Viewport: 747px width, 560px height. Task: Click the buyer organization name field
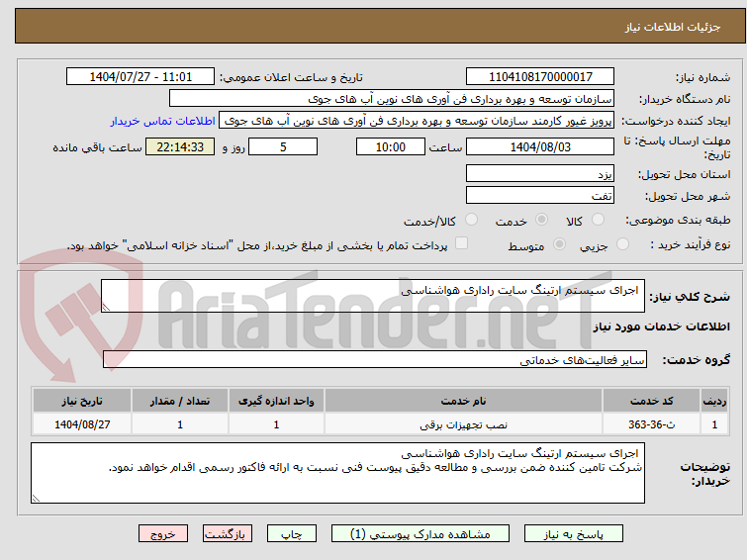[392, 99]
